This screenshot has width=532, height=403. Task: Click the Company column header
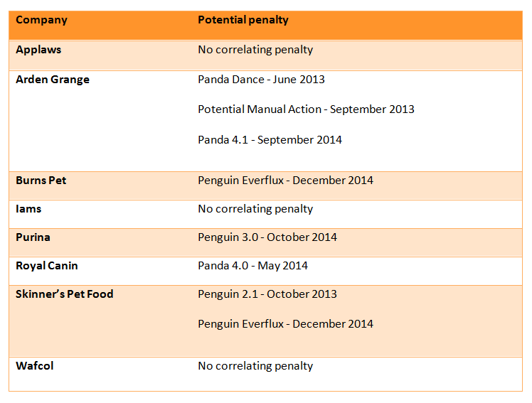click(x=41, y=20)
